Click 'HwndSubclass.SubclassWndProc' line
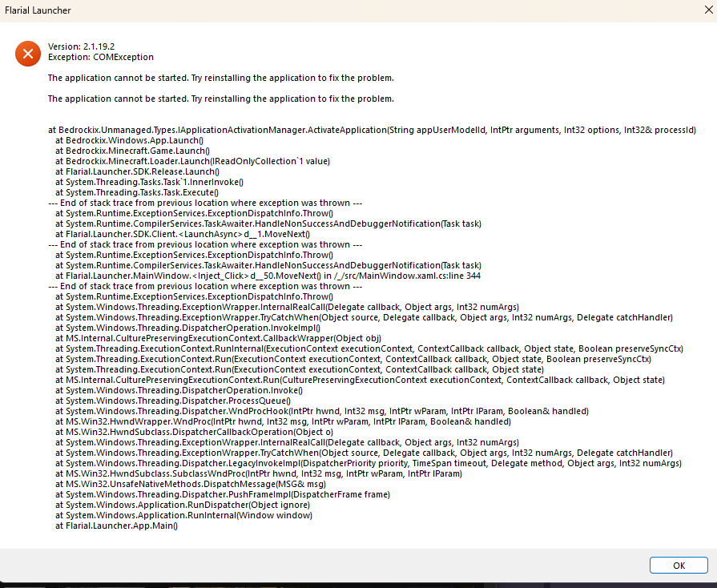Image resolution: width=717 pixels, height=588 pixels. pyautogui.click(x=259, y=473)
